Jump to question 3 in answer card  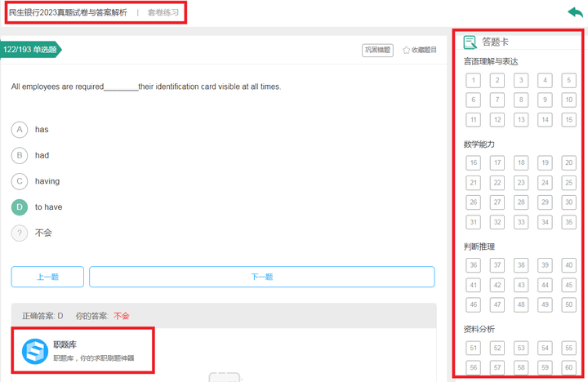click(x=521, y=80)
